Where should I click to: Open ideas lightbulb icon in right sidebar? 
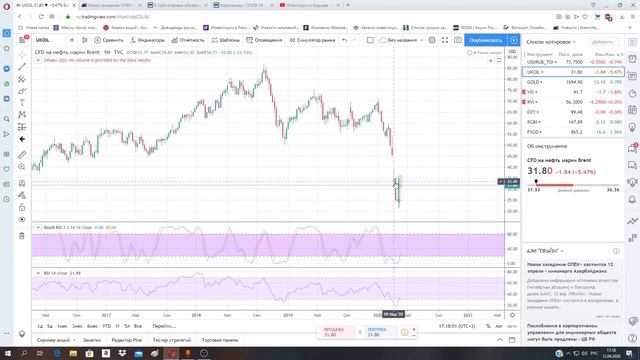(632, 127)
